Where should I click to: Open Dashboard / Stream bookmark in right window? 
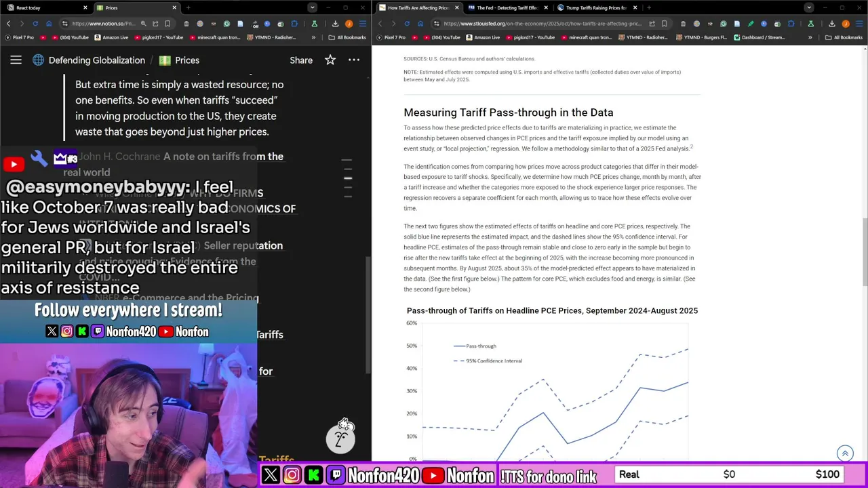pos(759,37)
